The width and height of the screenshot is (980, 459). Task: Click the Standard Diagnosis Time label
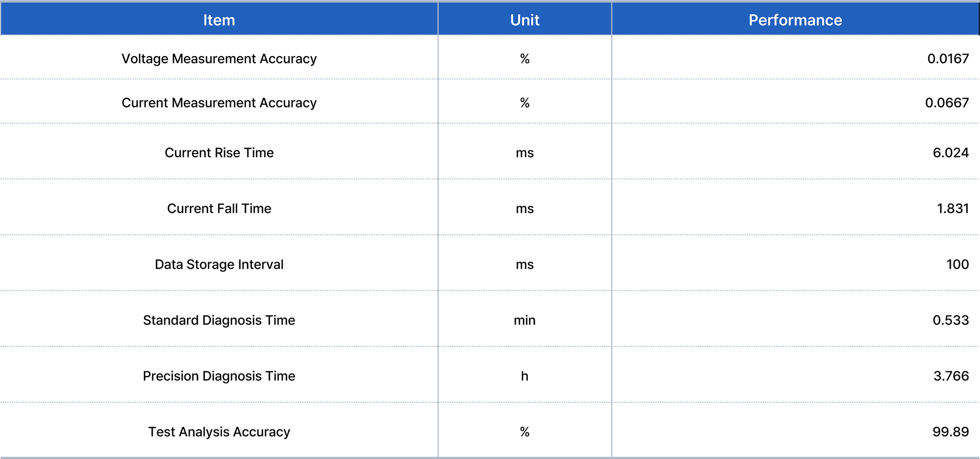[219, 320]
